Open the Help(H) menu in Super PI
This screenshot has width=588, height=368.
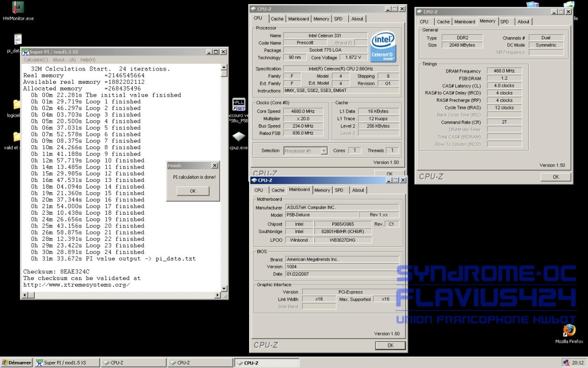88,60
